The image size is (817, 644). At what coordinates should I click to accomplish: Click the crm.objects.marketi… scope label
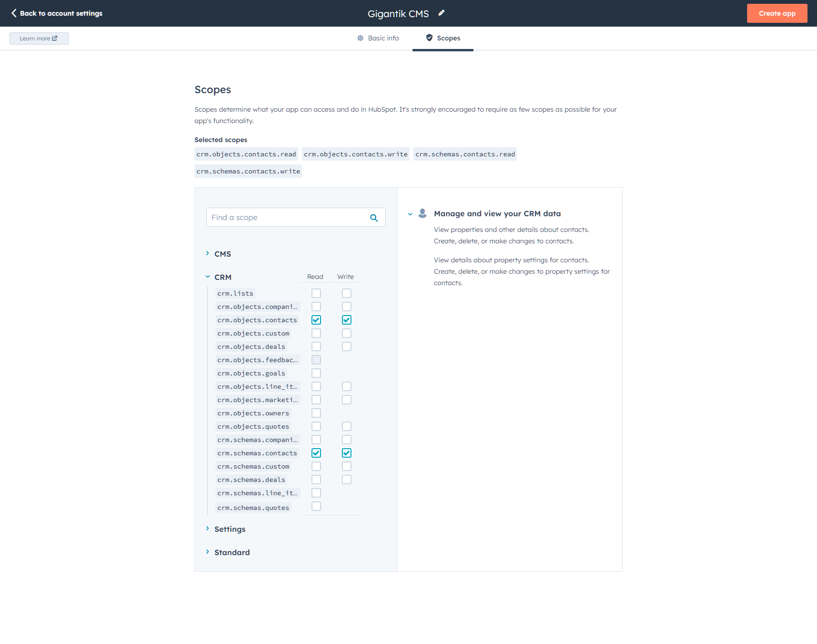pyautogui.click(x=258, y=400)
